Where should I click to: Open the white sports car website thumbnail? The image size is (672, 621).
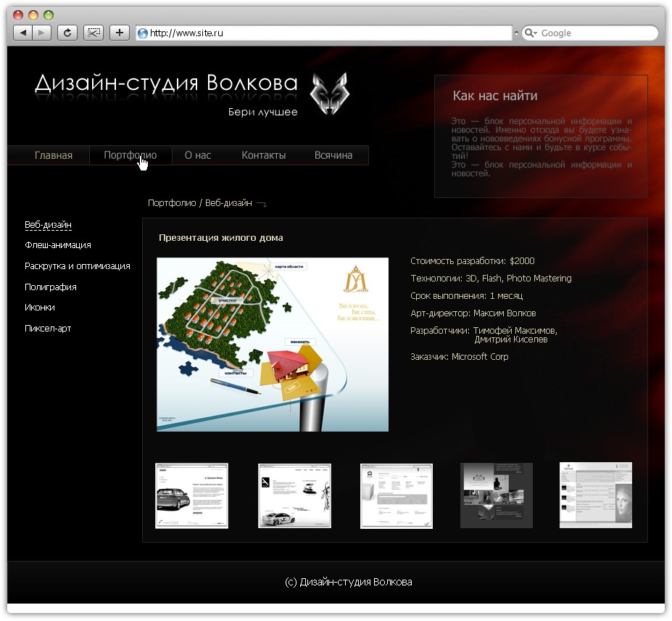click(294, 495)
